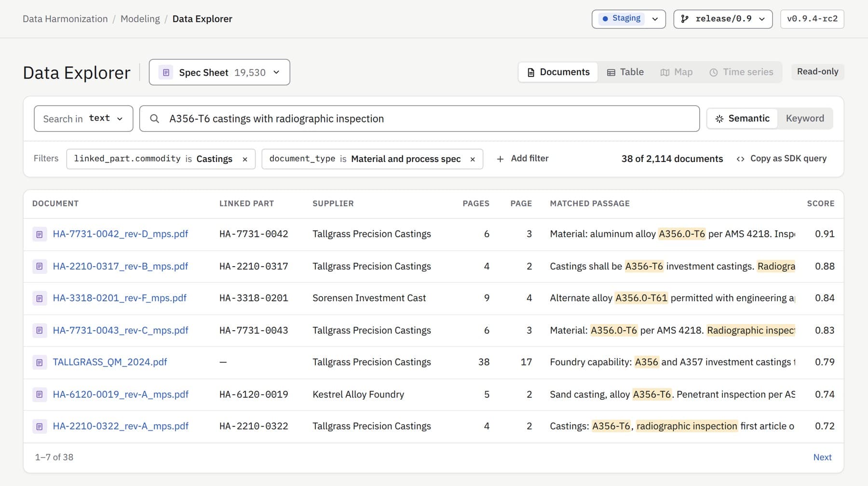Viewport: 868px width, 486px height.
Task: Click Sorensen Investment Cast supplier cell
Action: point(369,298)
